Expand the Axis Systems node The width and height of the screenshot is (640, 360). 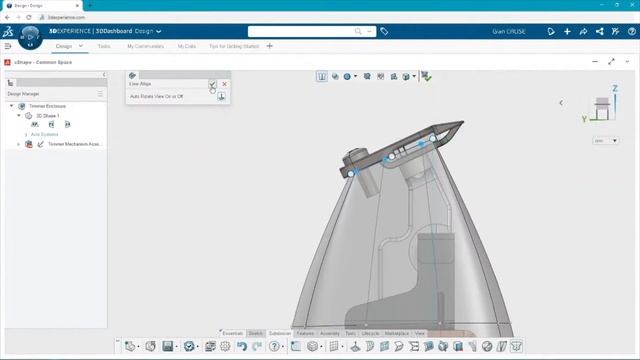26,134
